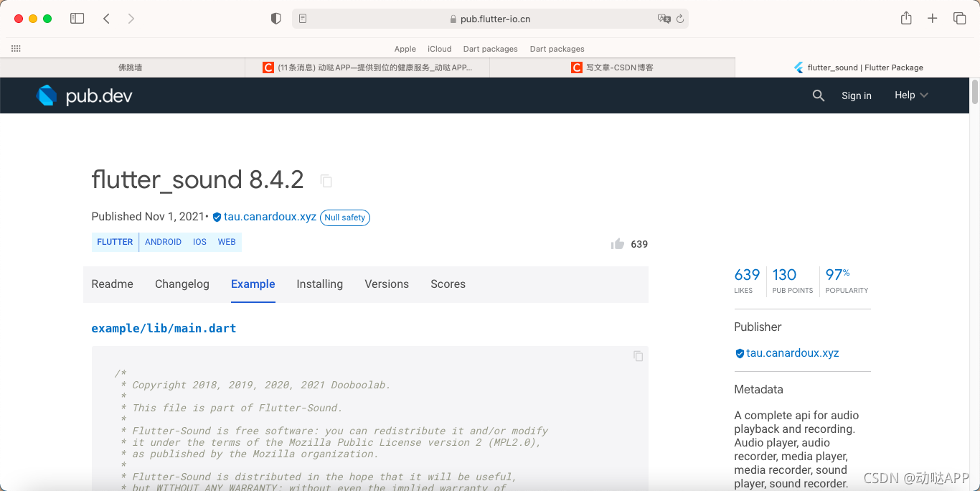980x491 pixels.
Task: Click the ANDROID platform tag
Action: [164, 242]
